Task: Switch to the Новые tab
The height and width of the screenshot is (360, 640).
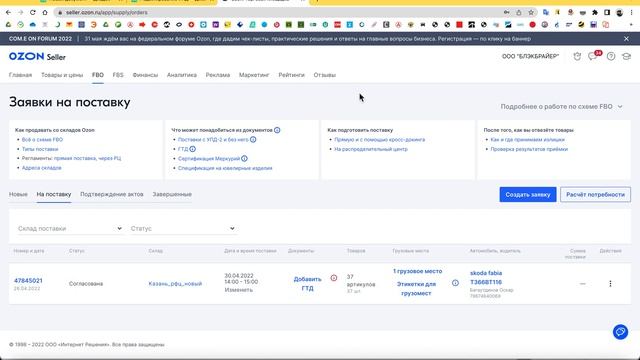Action: (x=18, y=194)
